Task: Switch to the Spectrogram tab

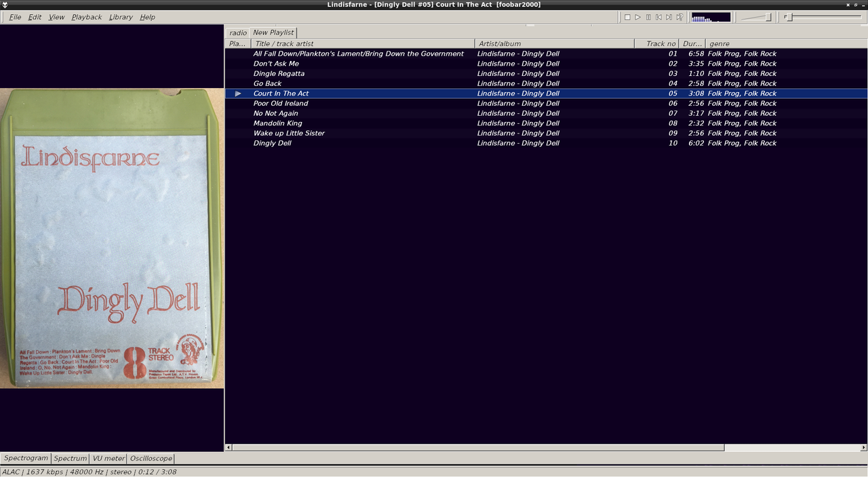Action: point(26,459)
